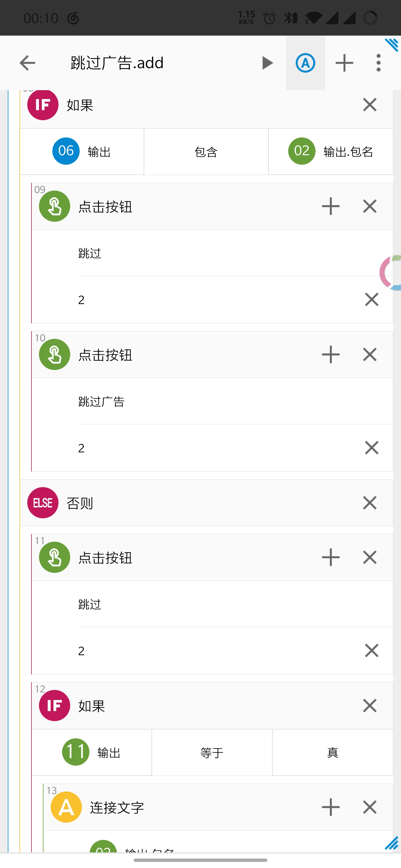The image size is (401, 868).
Task: Open the 包含 condition operator selector
Action: [206, 152]
